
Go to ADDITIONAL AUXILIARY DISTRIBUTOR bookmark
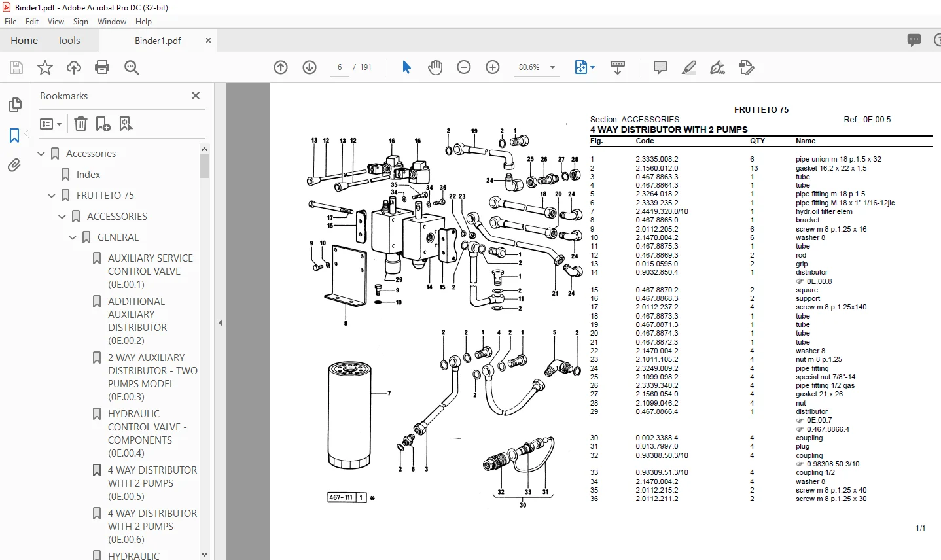tap(137, 321)
